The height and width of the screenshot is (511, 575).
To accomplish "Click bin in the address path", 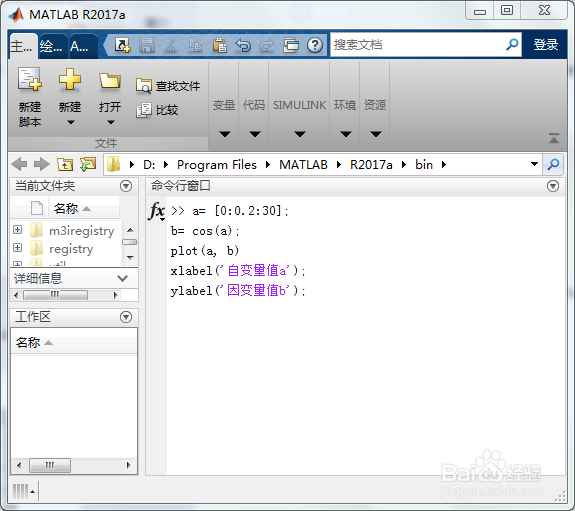I will (x=424, y=165).
